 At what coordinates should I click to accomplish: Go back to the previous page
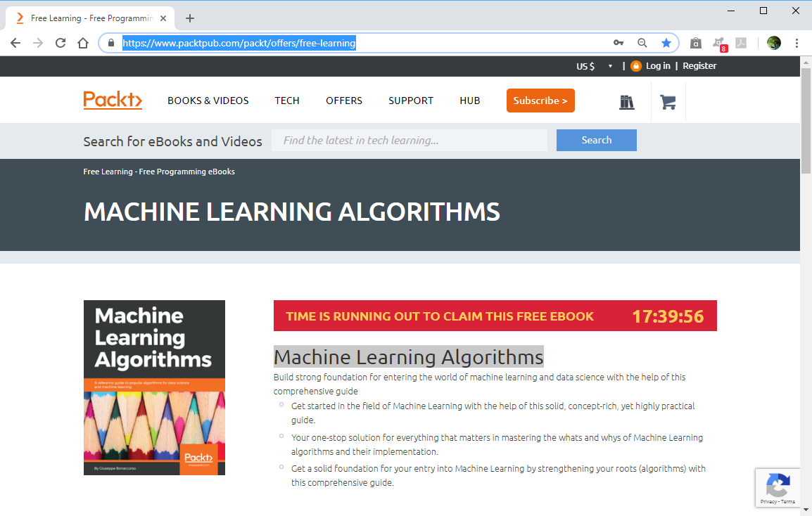click(15, 43)
